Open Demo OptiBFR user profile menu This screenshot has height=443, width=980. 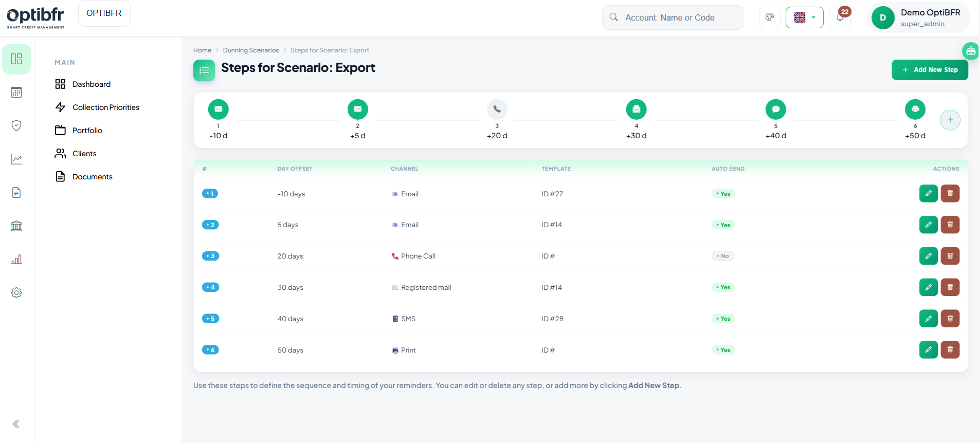pyautogui.click(x=918, y=17)
